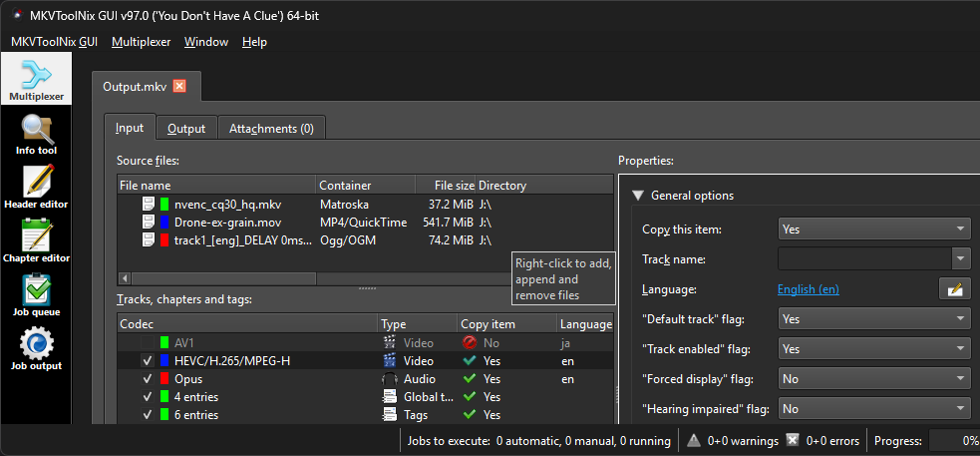Uncheck the 4 entries checkbox

tap(148, 396)
